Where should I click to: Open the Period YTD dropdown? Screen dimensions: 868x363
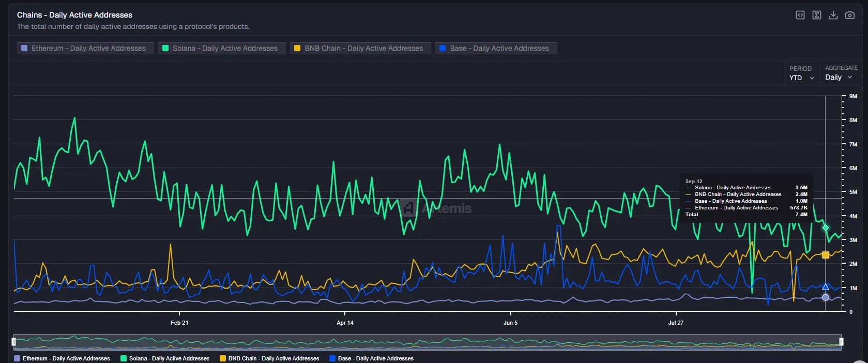801,78
